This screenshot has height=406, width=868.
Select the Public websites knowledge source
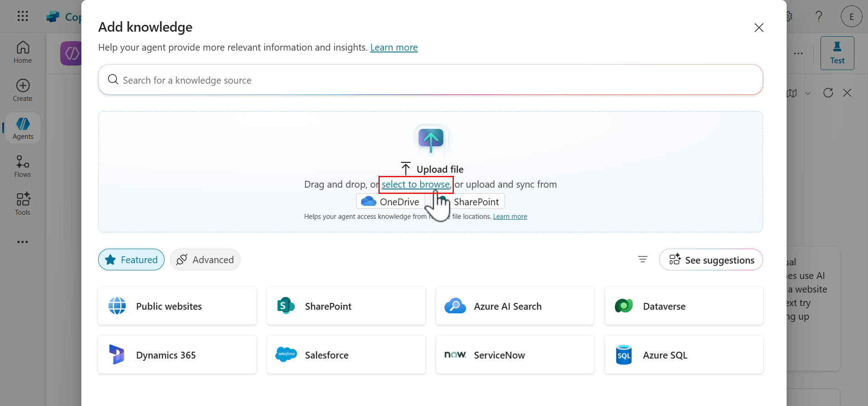tap(177, 306)
